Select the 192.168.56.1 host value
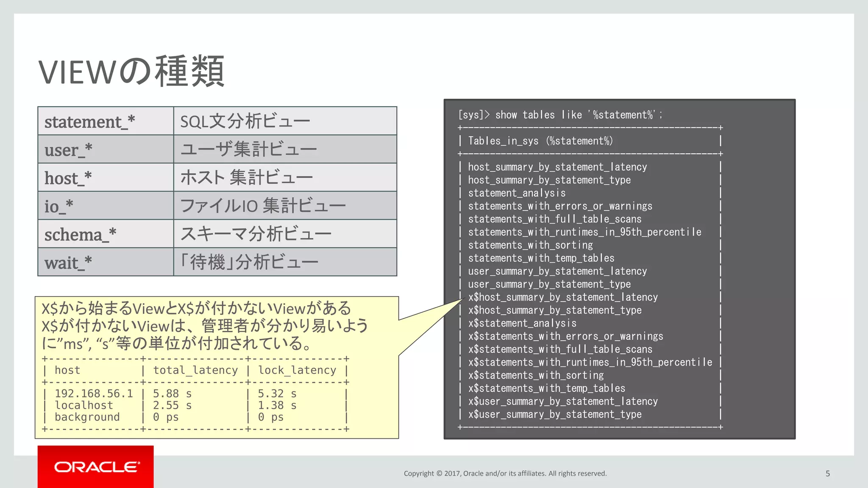Viewport: 868px width, 488px height. [94, 394]
